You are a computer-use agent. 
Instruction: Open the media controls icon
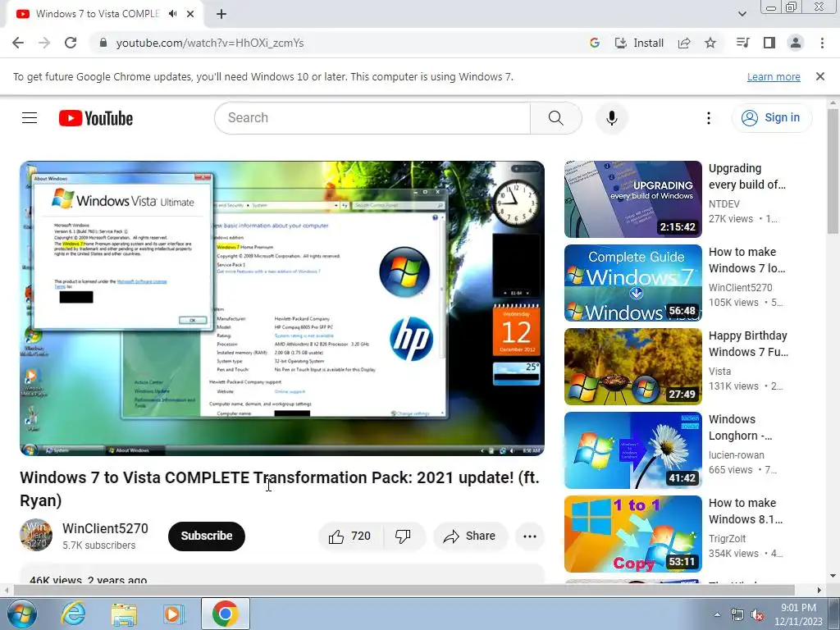pyautogui.click(x=742, y=43)
